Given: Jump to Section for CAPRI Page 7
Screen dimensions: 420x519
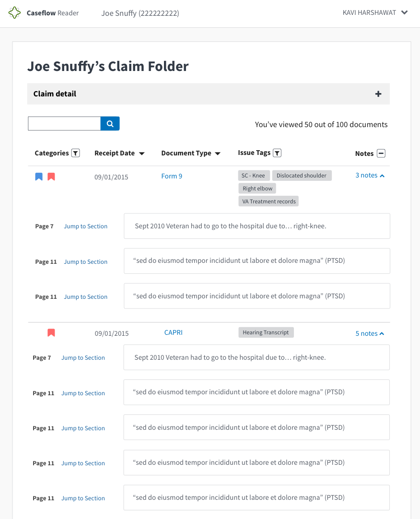Looking at the screenshot, I should 83,357.
